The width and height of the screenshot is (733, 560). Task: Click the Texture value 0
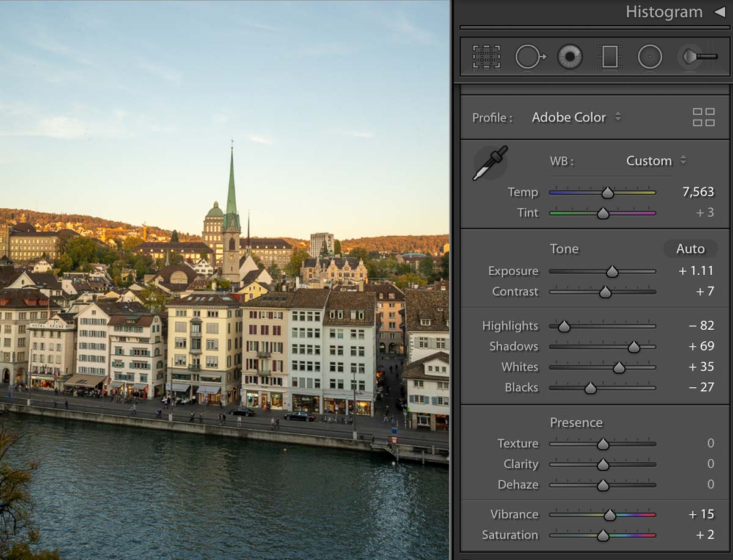point(710,443)
